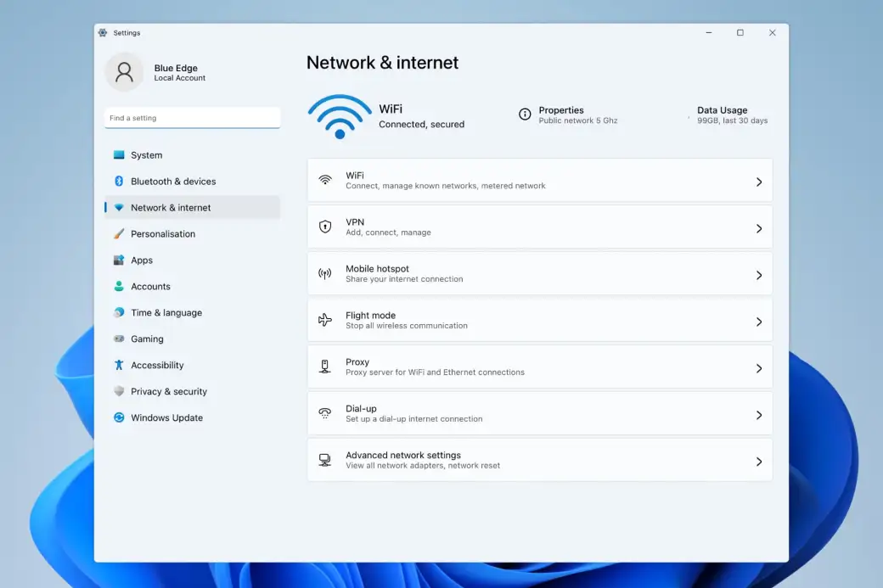Open the Apps settings category
This screenshot has width=883, height=588.
pyautogui.click(x=192, y=260)
